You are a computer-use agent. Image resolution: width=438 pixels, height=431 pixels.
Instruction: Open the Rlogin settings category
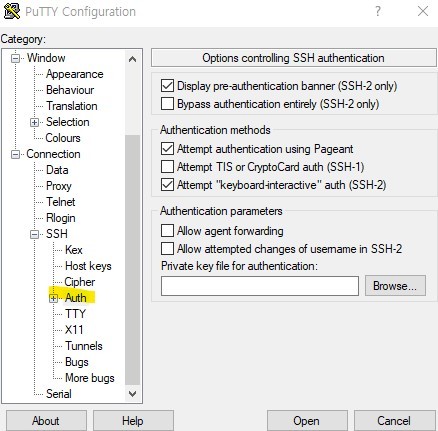point(61,218)
